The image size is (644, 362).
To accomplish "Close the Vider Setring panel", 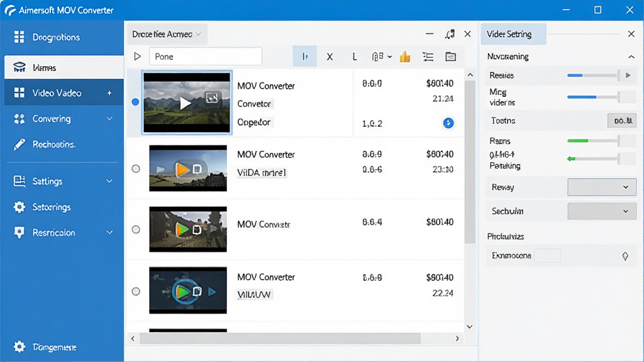I will coord(631,34).
